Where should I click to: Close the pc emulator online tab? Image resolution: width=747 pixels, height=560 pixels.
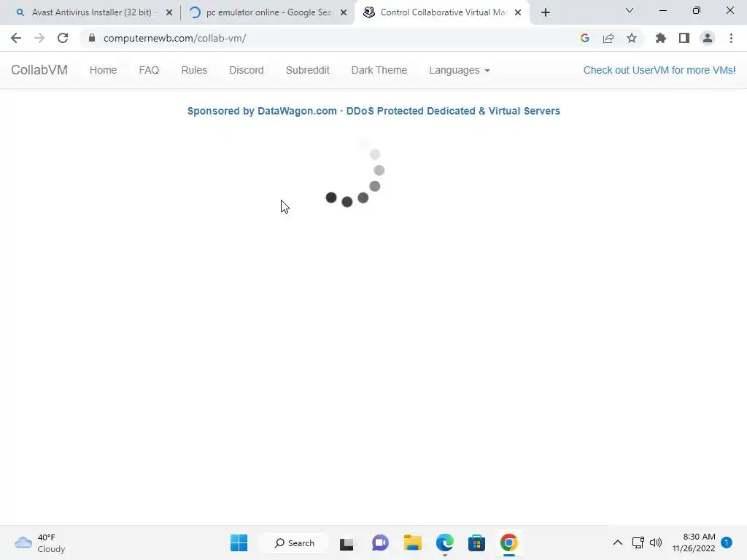click(344, 13)
